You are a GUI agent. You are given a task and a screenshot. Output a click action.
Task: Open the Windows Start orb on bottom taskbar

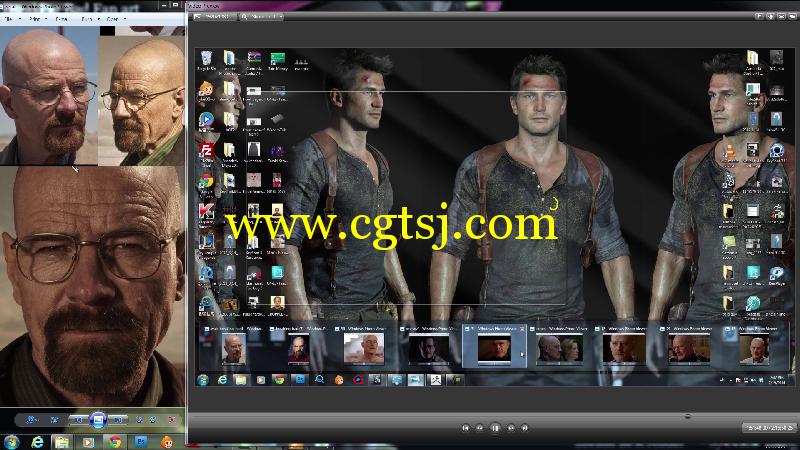(x=11, y=442)
